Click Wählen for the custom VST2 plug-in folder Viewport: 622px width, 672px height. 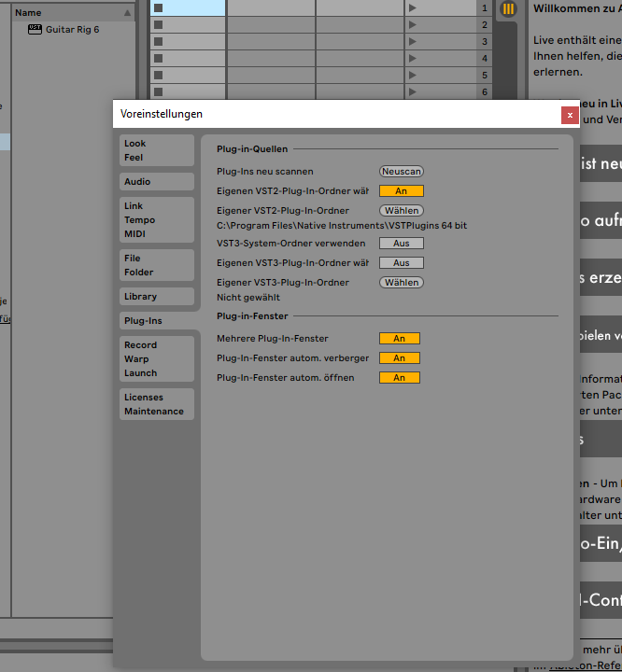click(x=401, y=211)
